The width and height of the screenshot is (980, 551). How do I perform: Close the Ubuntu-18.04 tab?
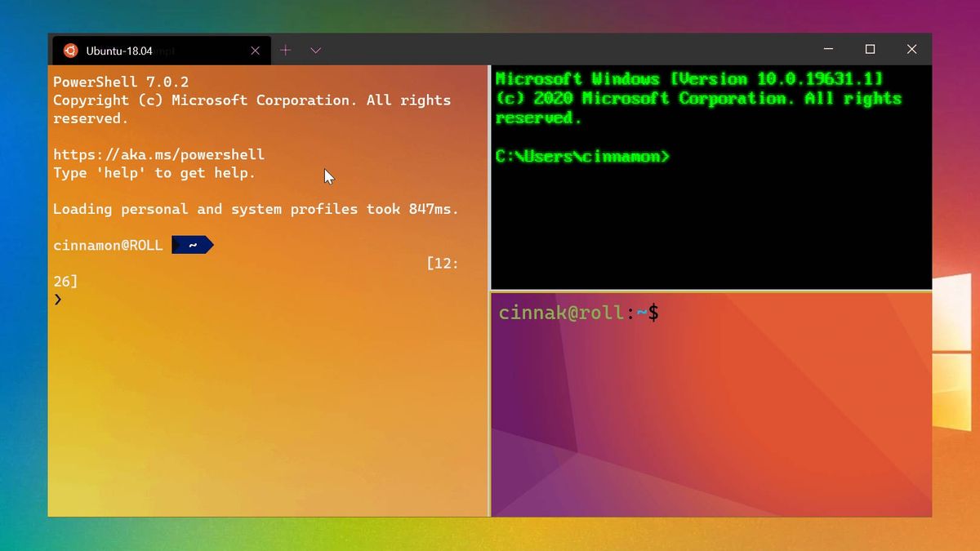click(255, 51)
